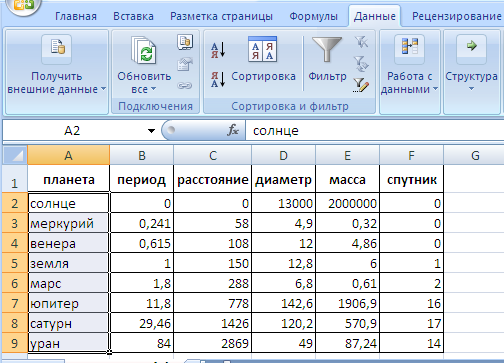This screenshot has height=363, width=504.
Task: Click the fx insert function icon
Action: (x=233, y=130)
